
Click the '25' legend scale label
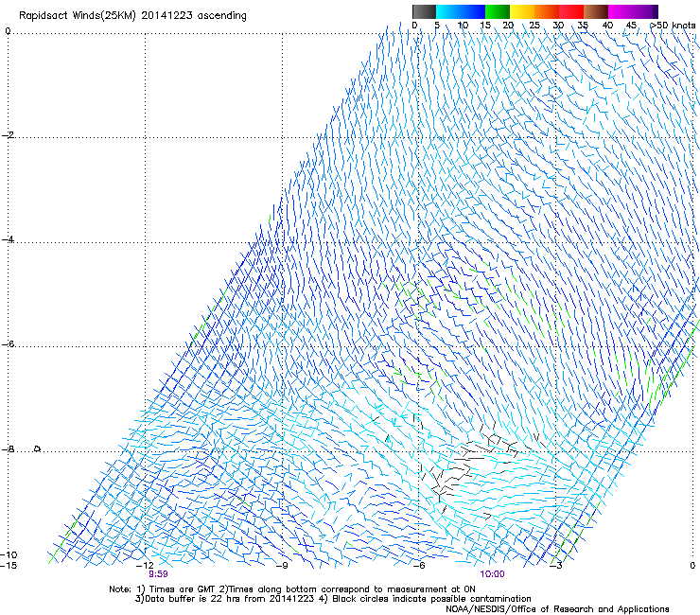(x=534, y=26)
